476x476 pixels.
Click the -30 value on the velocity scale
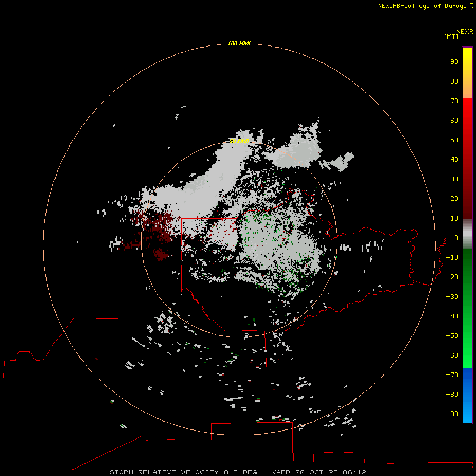pos(452,297)
